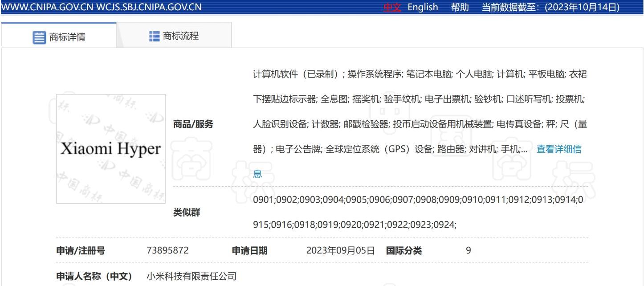This screenshot has height=286, width=644.
Task: Click the Xiaomi Hyper trademark image
Action: point(111,149)
